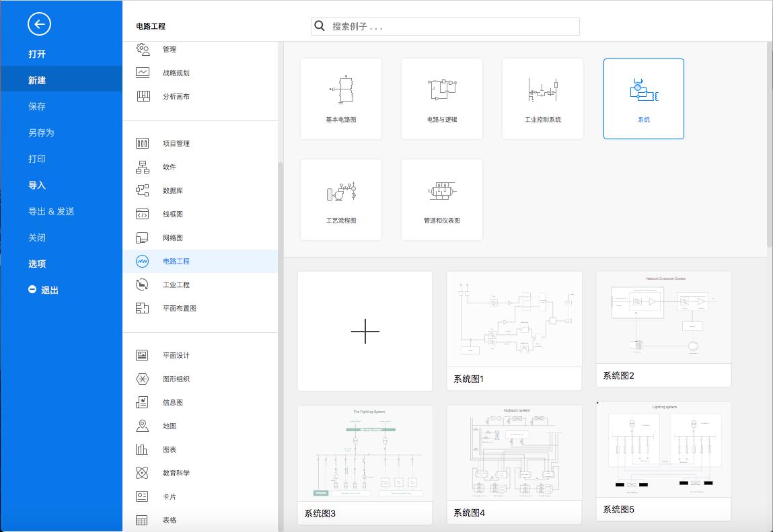Select the 基本电路图 template
Screen dimensions: 773x532
(x=341, y=98)
